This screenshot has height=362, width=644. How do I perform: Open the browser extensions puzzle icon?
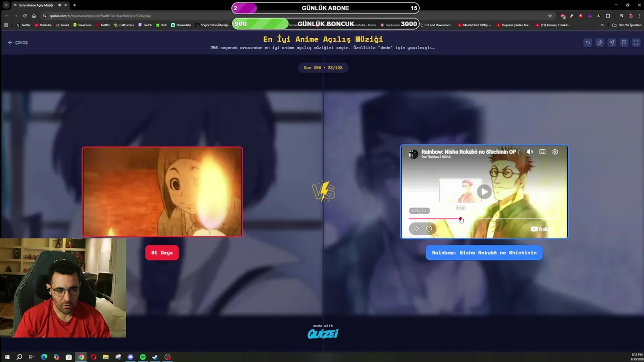pos(608,16)
